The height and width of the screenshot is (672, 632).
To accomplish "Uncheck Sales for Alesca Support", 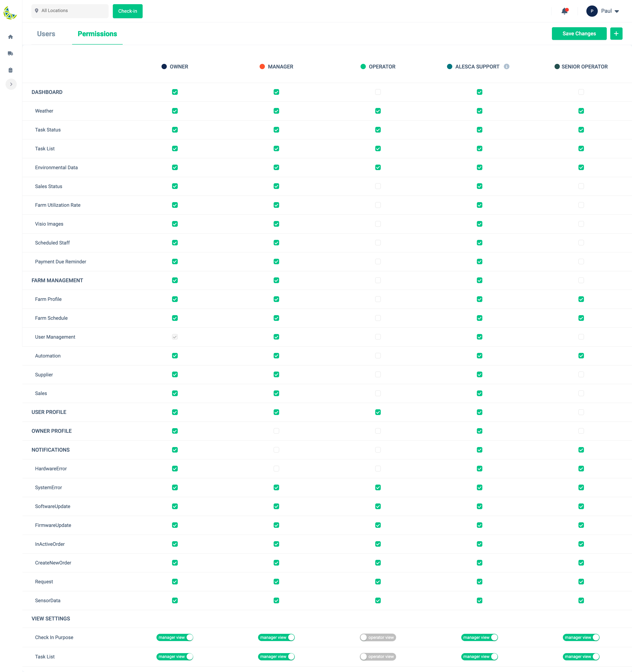I will [x=479, y=393].
